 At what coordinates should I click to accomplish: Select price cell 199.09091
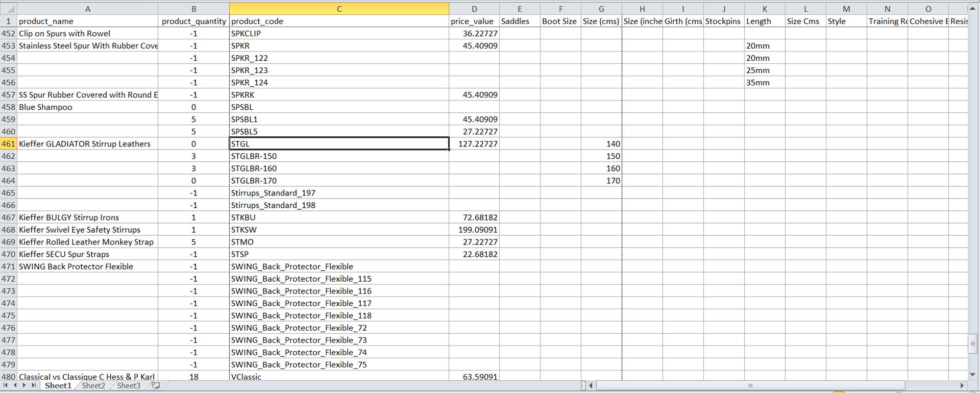pos(474,230)
